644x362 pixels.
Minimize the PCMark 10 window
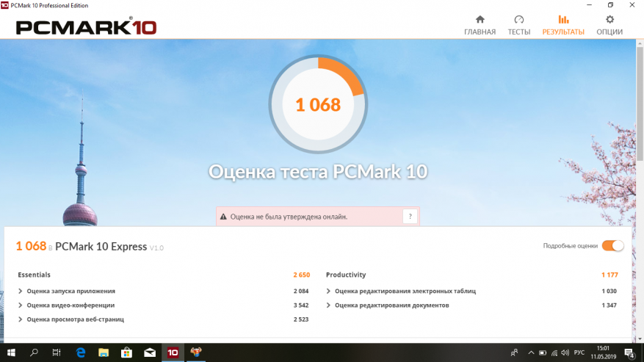(590, 5)
